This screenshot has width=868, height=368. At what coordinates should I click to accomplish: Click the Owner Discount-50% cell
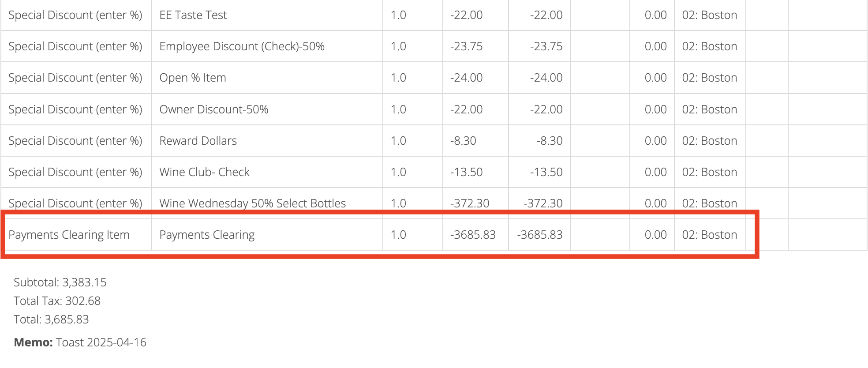click(213, 109)
